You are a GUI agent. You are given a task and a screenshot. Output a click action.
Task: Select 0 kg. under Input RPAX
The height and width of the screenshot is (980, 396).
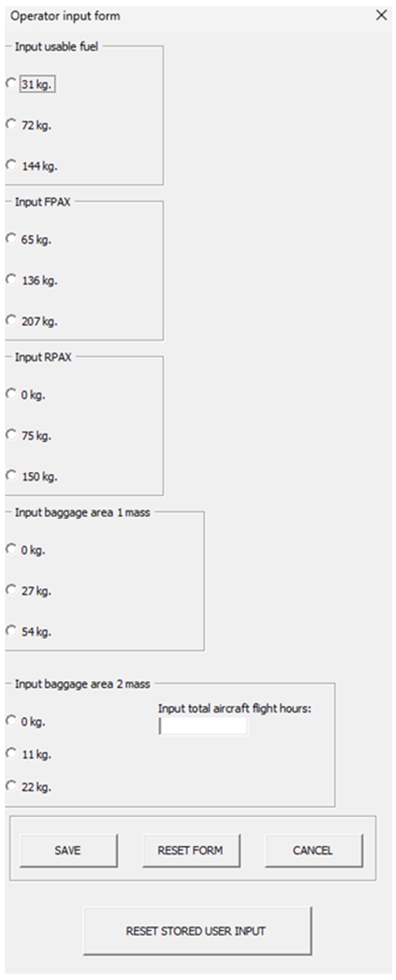[x=11, y=394]
